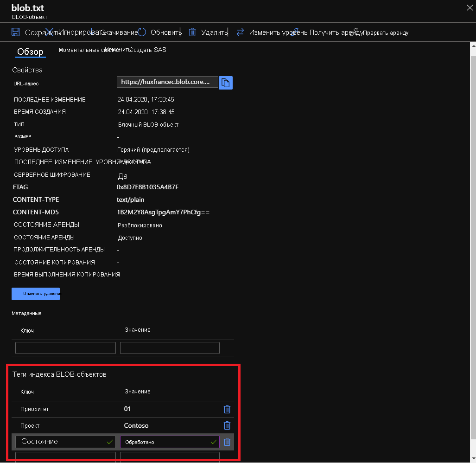The image size is (476, 463).
Task: Click the Горячий (предполагается) tier value
Action: (x=153, y=150)
